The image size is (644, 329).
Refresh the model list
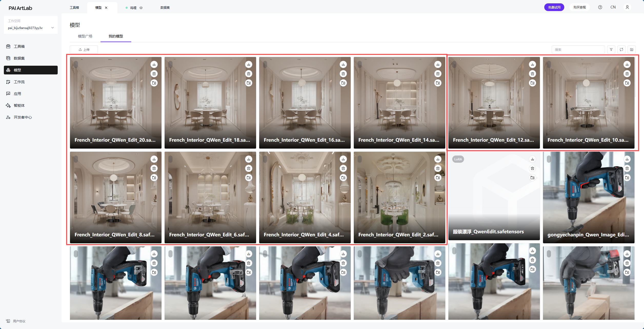pos(621,50)
